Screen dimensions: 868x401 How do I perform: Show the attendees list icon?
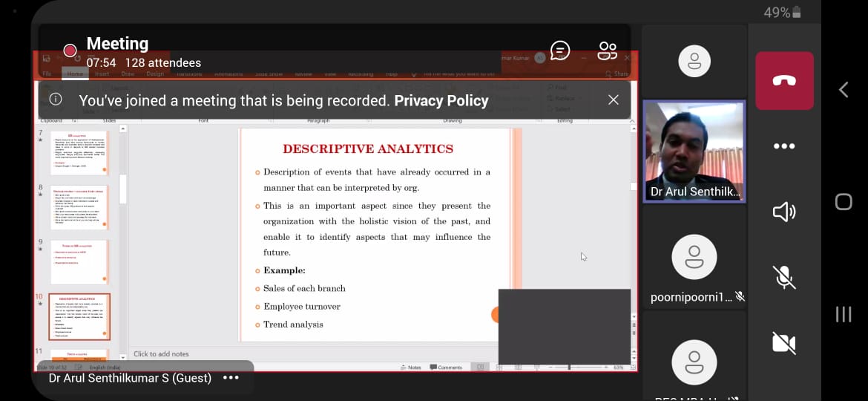(607, 50)
